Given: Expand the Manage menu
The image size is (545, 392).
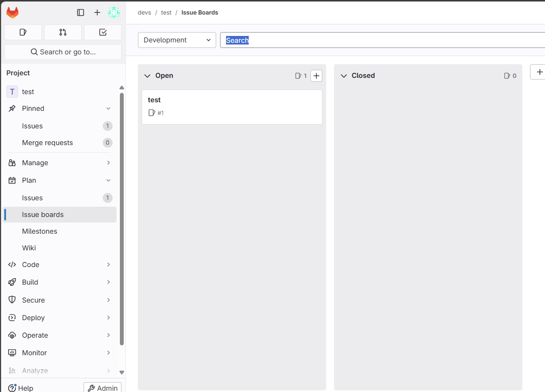Looking at the screenshot, I should tap(60, 163).
